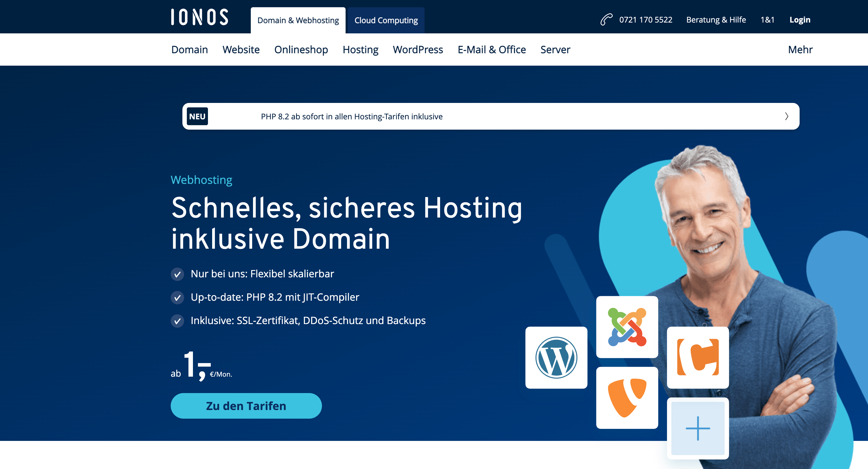Open the Domain menu
The image size is (868, 469).
click(x=189, y=50)
